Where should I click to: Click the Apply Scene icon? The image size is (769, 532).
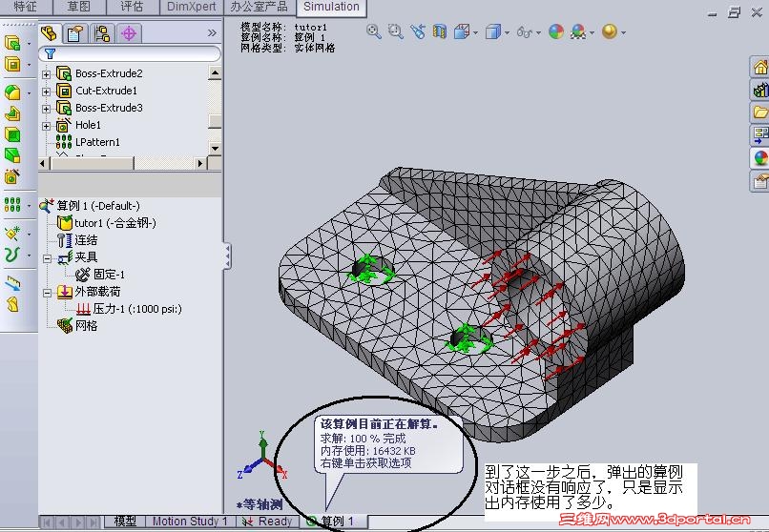click(578, 31)
